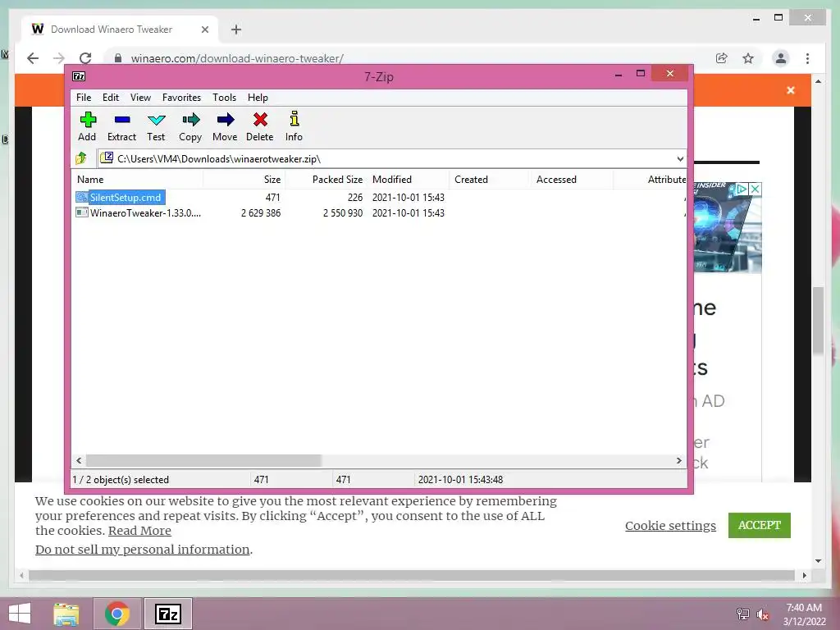Open the Edit menu
The width and height of the screenshot is (840, 630).
[111, 98]
